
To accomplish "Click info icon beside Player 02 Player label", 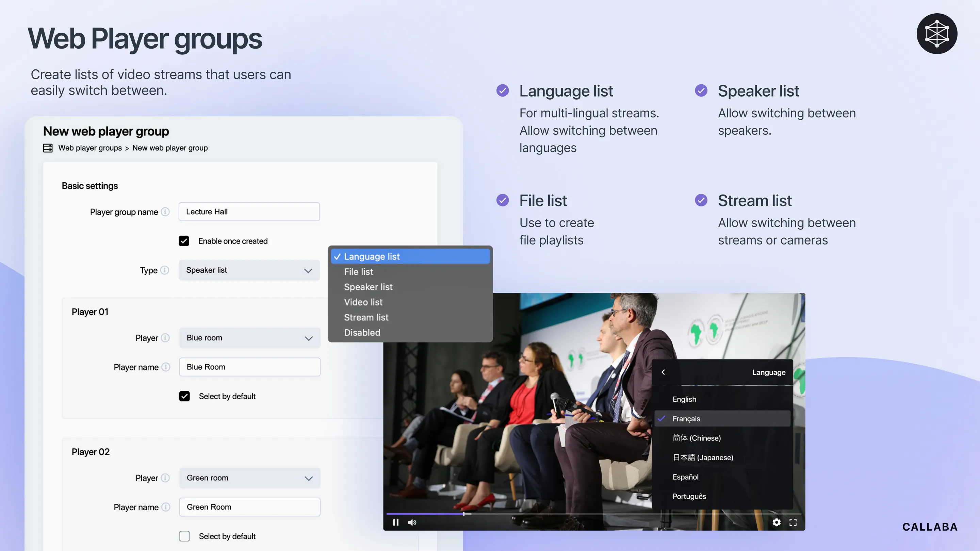I will click(165, 478).
